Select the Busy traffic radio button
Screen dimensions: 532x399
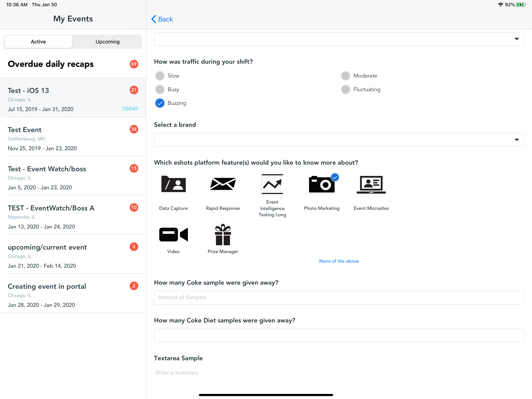tap(160, 89)
